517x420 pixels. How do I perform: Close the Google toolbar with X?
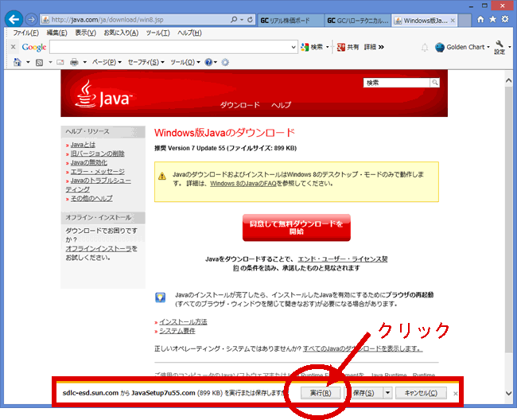coord(14,47)
